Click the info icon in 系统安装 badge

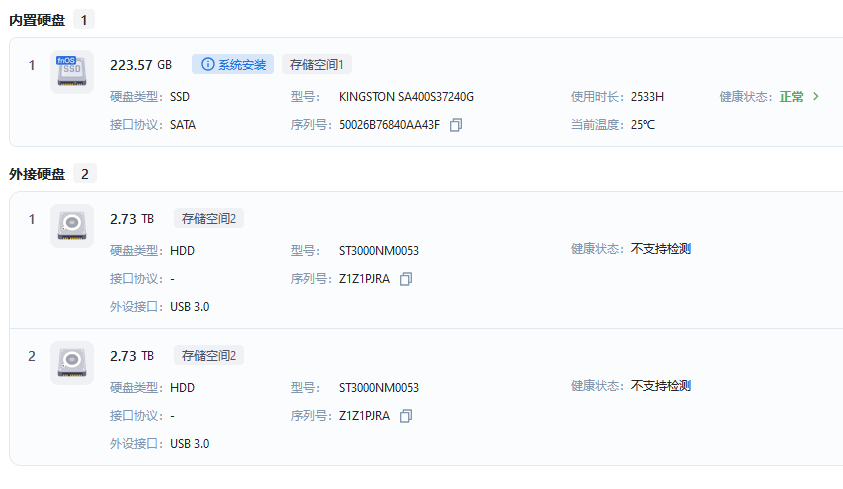[208, 64]
